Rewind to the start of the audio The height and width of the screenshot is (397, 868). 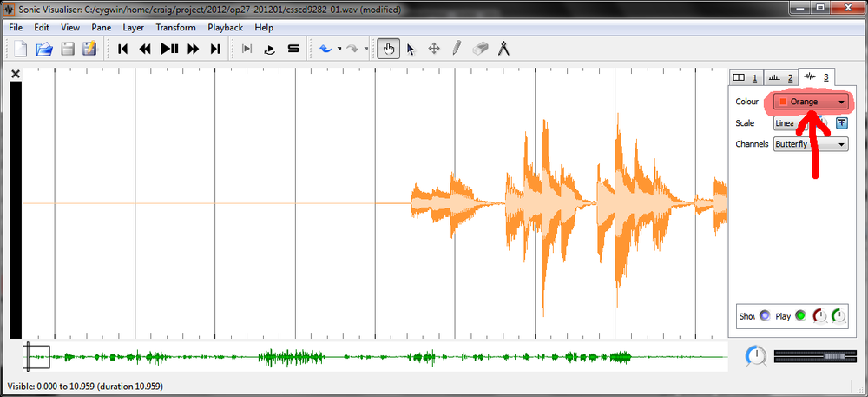(123, 50)
